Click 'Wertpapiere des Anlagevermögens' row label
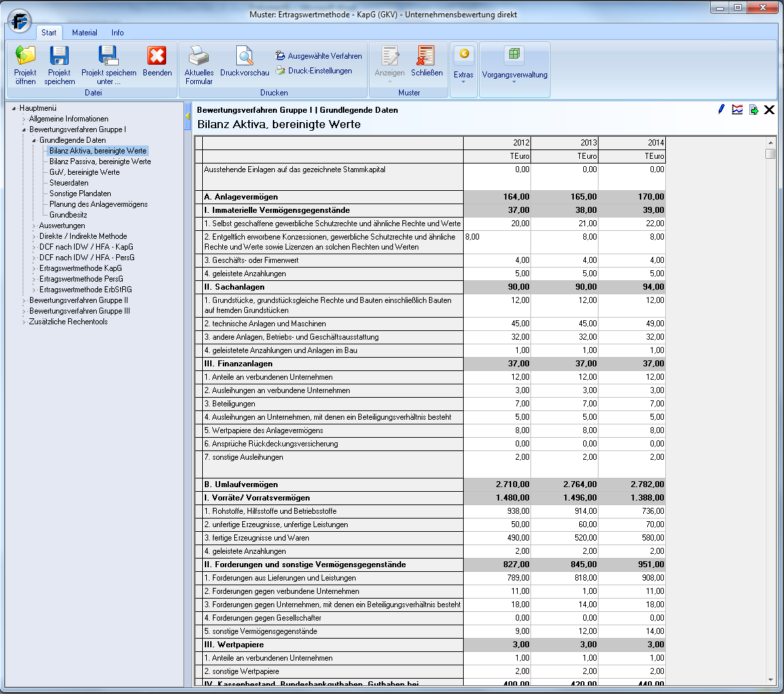This screenshot has height=694, width=784. [332, 430]
